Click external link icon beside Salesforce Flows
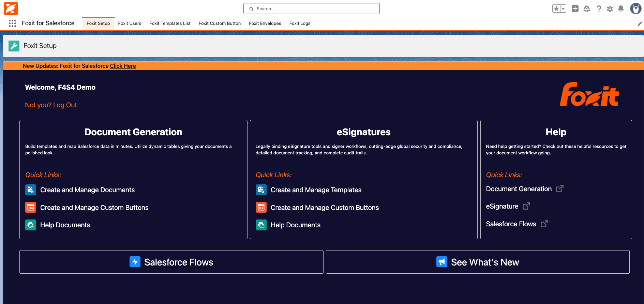Screen dimensions: 644x304 pyautogui.click(x=544, y=224)
